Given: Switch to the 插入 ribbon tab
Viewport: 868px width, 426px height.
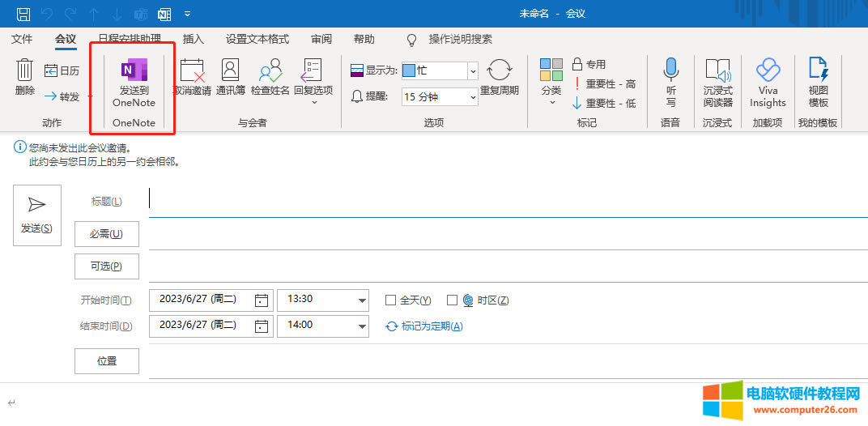Looking at the screenshot, I should point(194,39).
